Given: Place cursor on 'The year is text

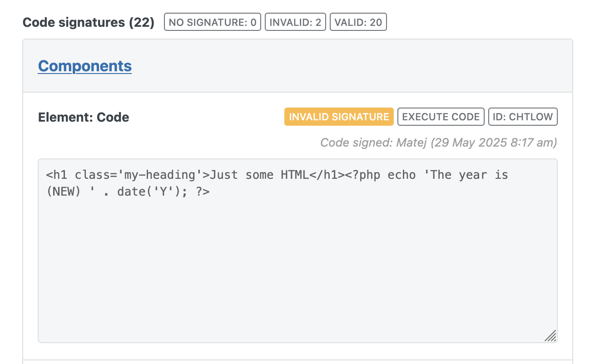Looking at the screenshot, I should pyautogui.click(x=466, y=175).
